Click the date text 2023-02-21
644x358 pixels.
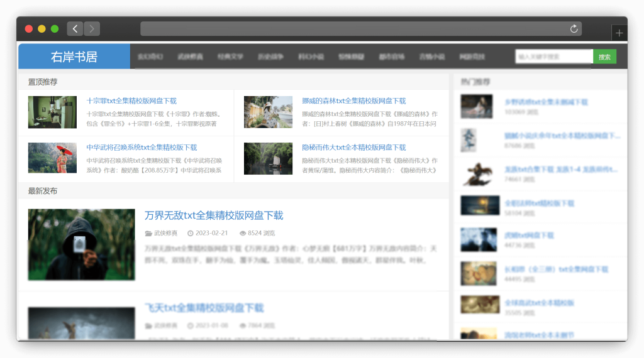(211, 233)
